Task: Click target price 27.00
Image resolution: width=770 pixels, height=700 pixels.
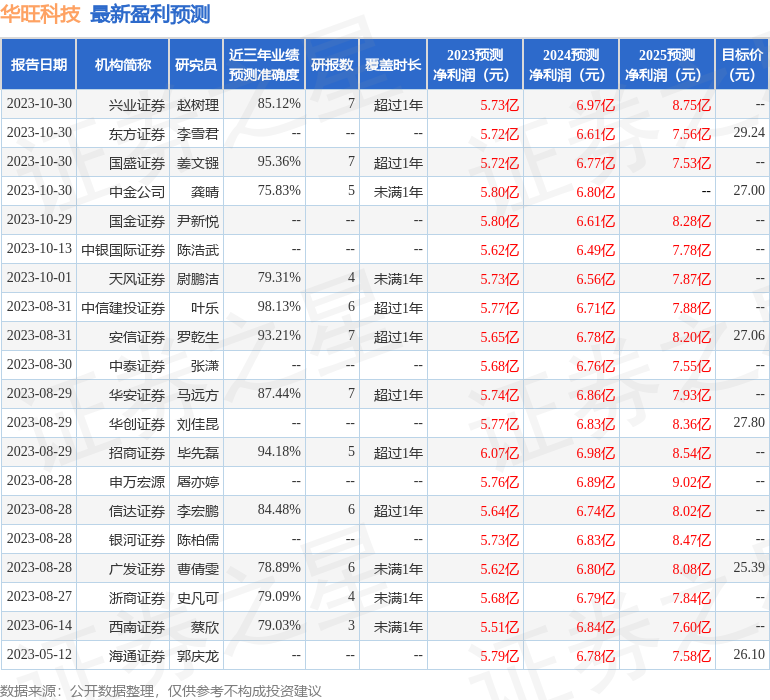Action: 749,191
